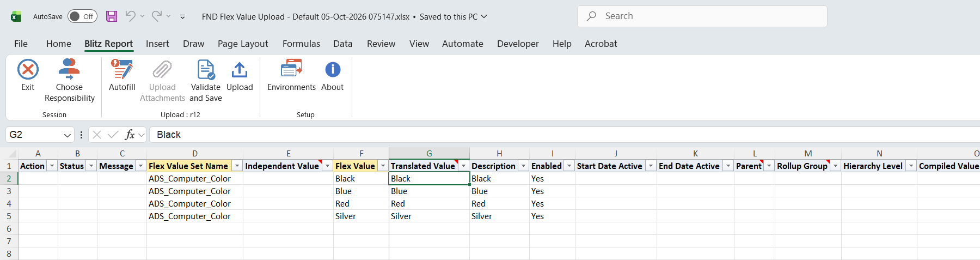The width and height of the screenshot is (980, 260).
Task: Switch to the Page Layout tab
Action: 243,44
